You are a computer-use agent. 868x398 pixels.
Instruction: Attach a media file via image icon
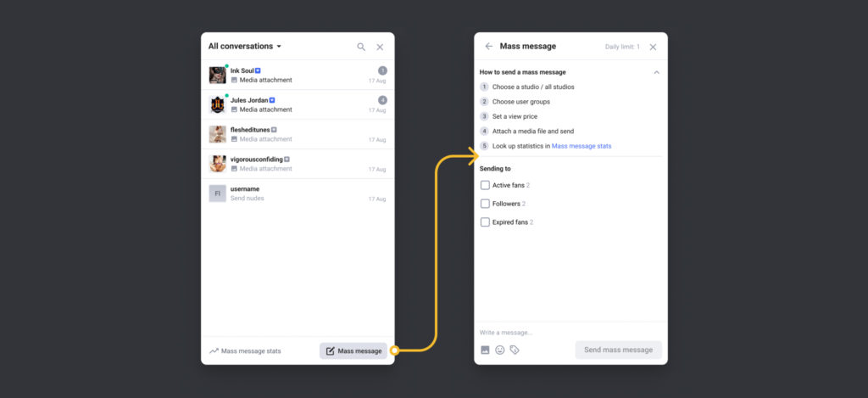tap(485, 350)
